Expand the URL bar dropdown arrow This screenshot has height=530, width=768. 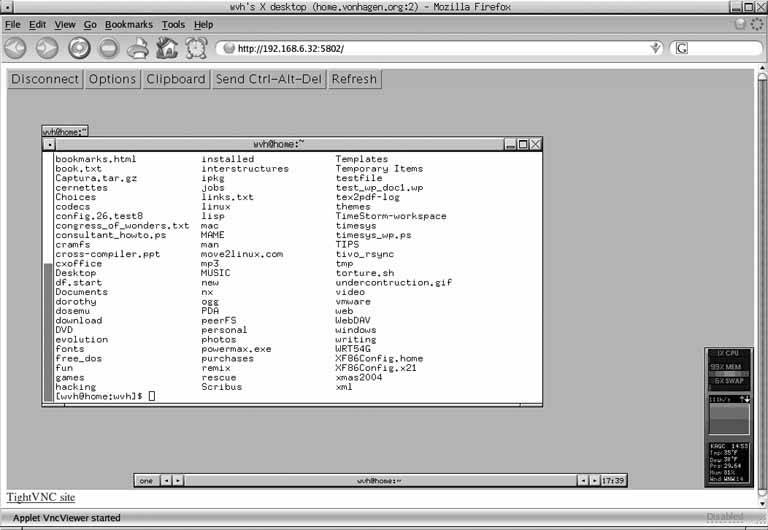point(655,48)
